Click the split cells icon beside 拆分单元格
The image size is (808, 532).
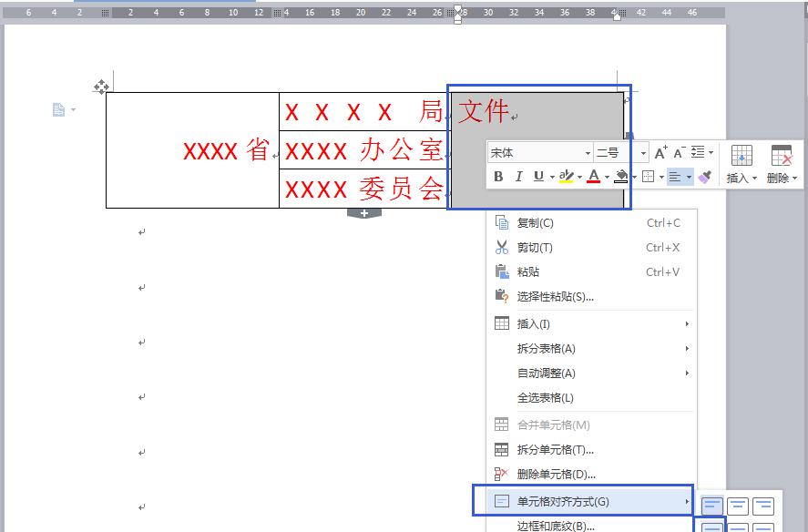point(501,449)
